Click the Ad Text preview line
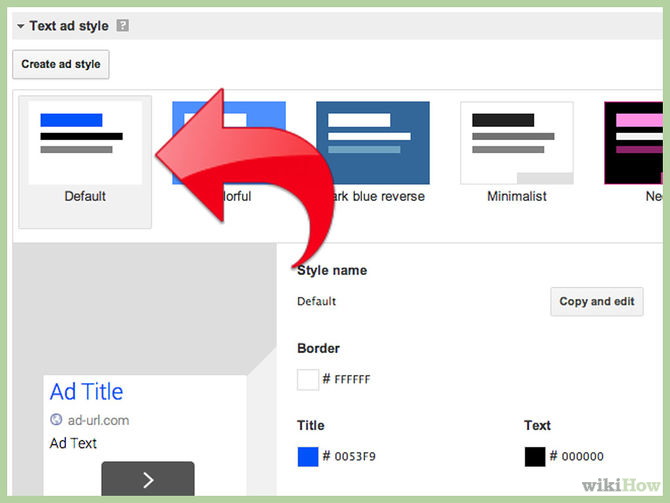670x503 pixels. [x=73, y=443]
